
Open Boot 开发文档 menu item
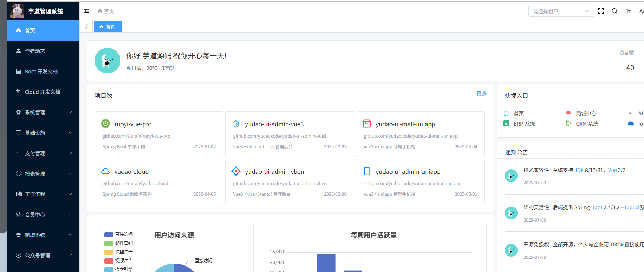43,71
